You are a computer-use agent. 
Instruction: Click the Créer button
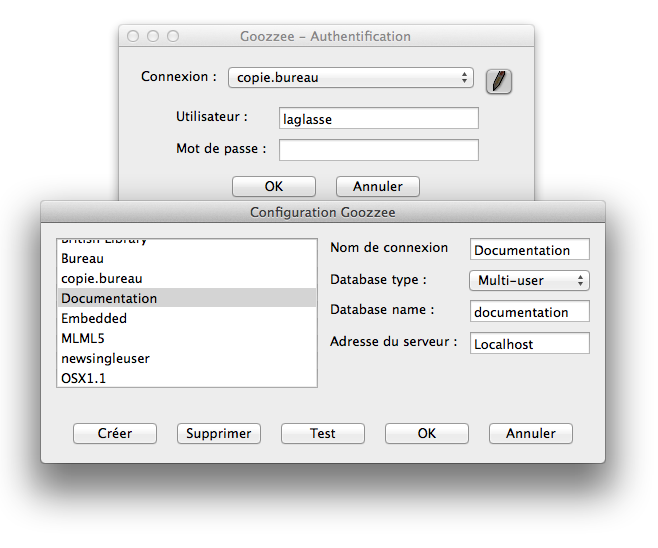(115, 434)
